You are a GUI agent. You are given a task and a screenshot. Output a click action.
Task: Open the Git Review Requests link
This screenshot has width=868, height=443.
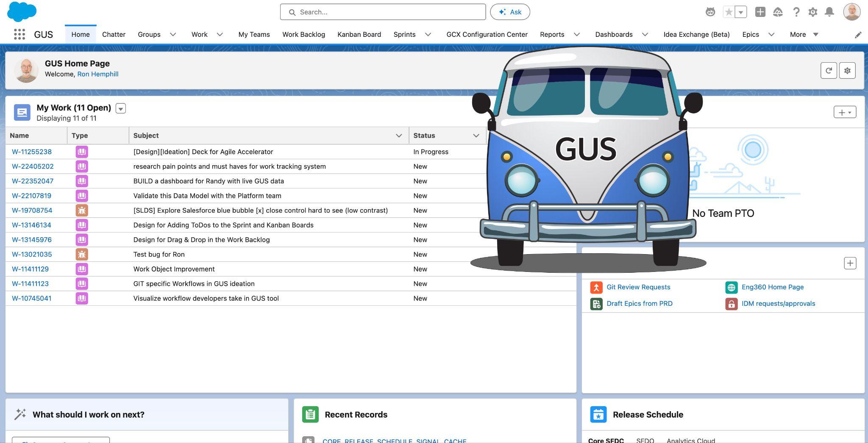pos(638,287)
